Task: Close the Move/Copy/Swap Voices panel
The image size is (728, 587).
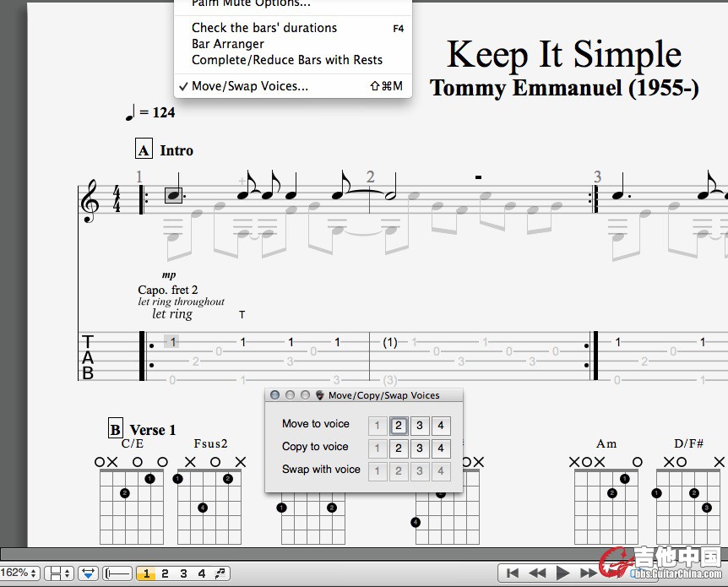Action: pyautogui.click(x=274, y=395)
